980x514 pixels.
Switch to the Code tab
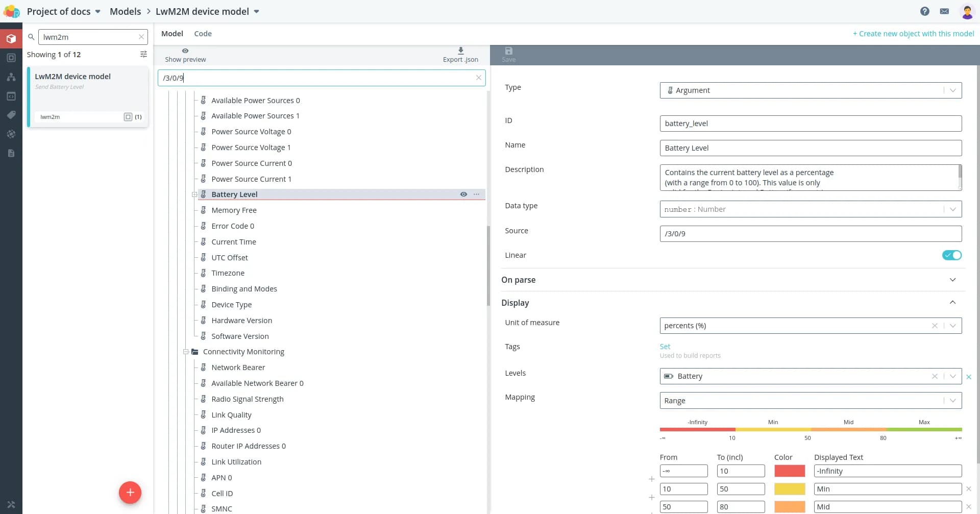[x=203, y=34]
